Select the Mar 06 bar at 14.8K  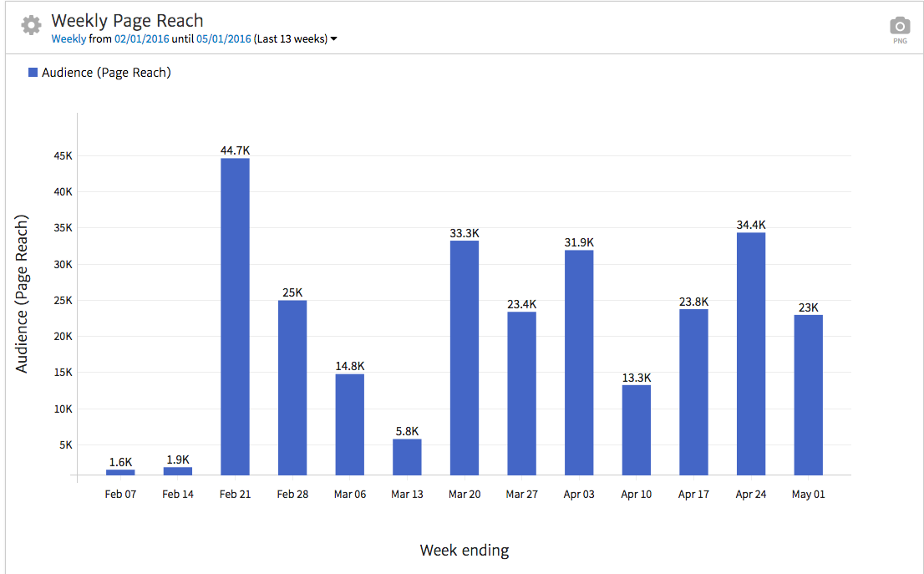350,424
